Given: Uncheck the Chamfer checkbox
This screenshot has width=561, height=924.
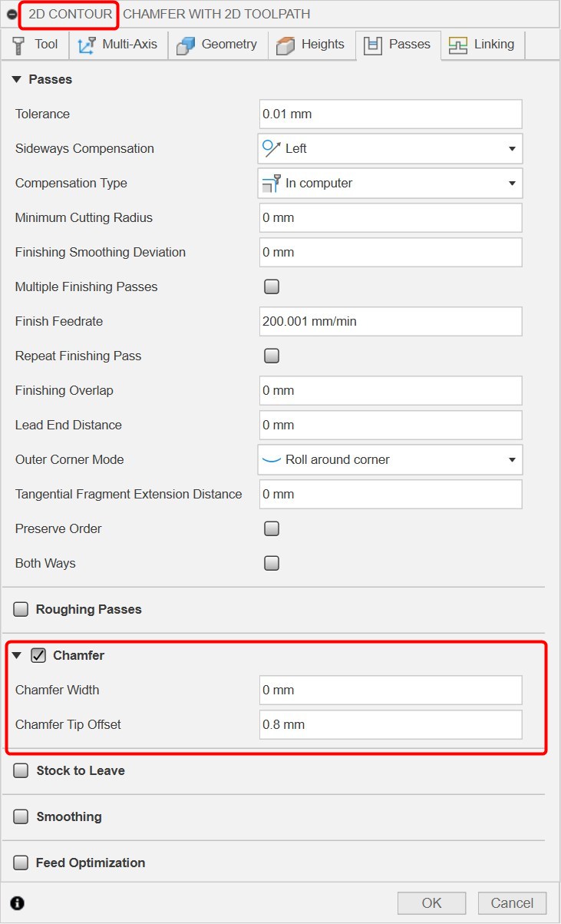Looking at the screenshot, I should 38,655.
